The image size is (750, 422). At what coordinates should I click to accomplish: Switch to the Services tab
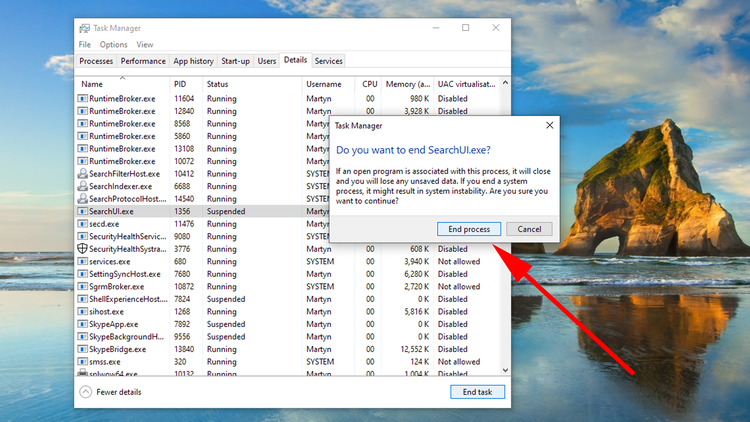(x=328, y=61)
